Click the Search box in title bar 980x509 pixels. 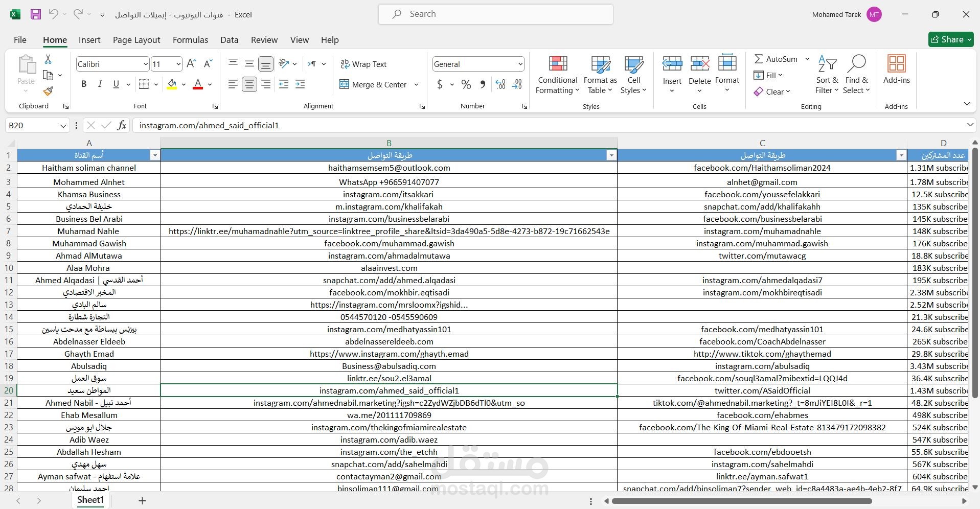coord(495,14)
